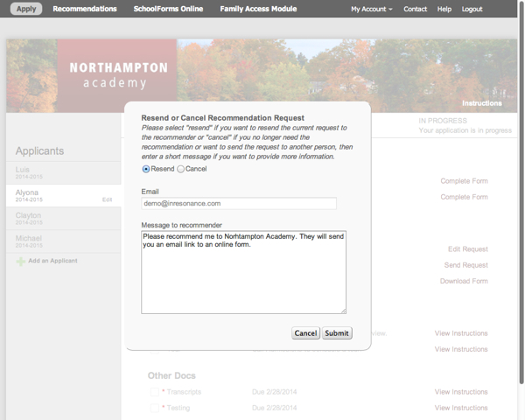Open the Apply tab
This screenshot has width=525, height=420.
(26, 9)
